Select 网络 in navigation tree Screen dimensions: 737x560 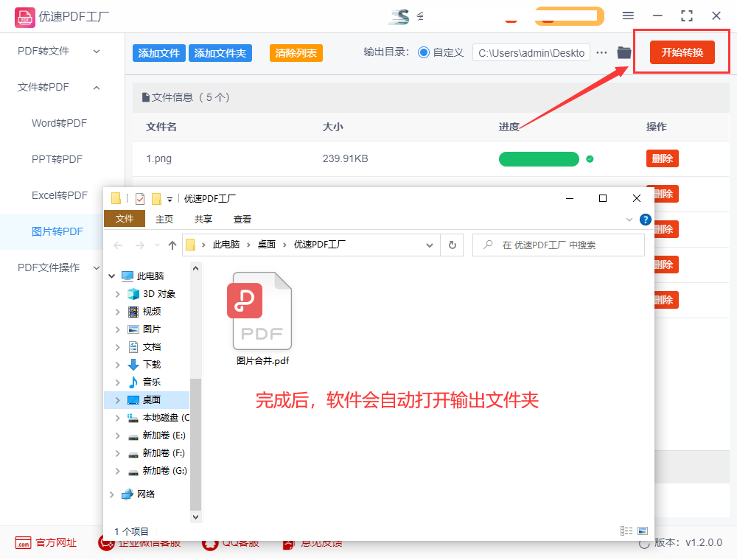145,494
